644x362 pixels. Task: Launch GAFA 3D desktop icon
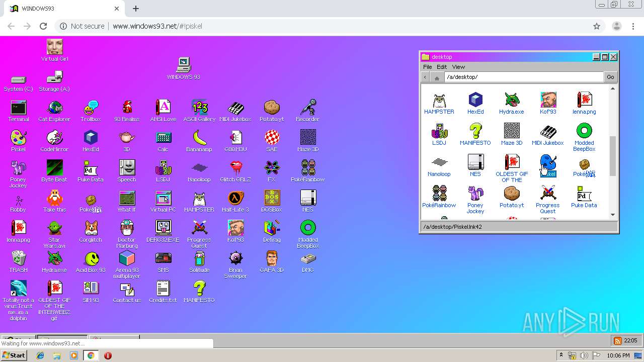pos(272,262)
